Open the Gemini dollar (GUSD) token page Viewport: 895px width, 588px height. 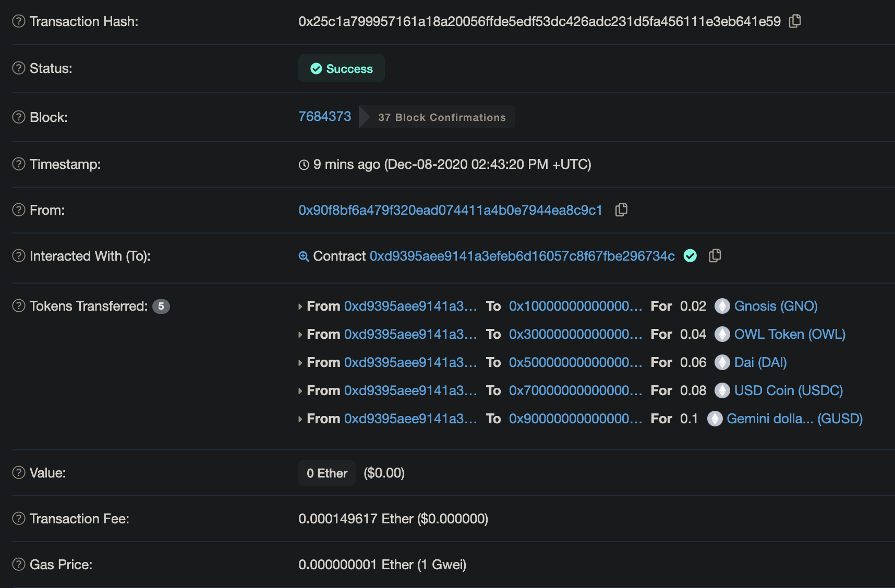795,419
